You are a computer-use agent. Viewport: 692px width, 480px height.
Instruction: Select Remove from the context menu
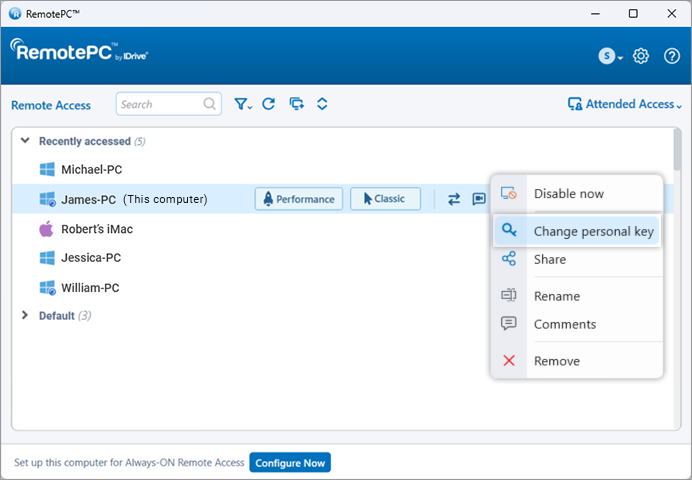pos(556,361)
